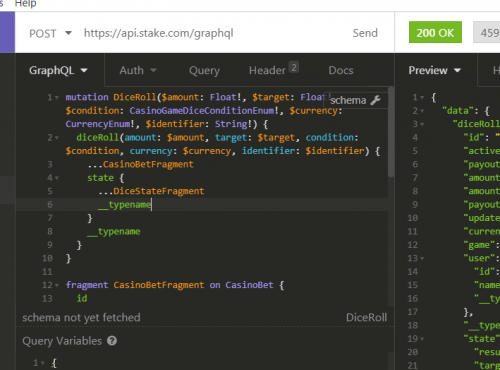Collapse the fragment fold on line 12
The image size is (500, 370).
point(57,285)
